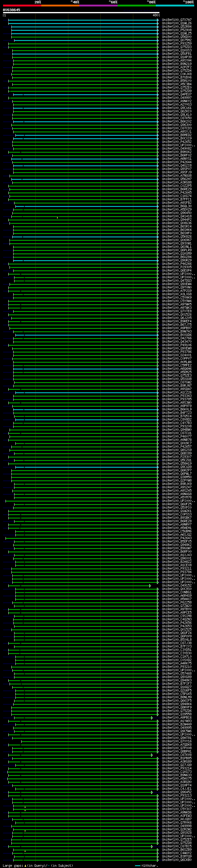This screenshot has width=197, height=868.
Task: Click the Large gaps legend text
Action: tap(38, 866)
